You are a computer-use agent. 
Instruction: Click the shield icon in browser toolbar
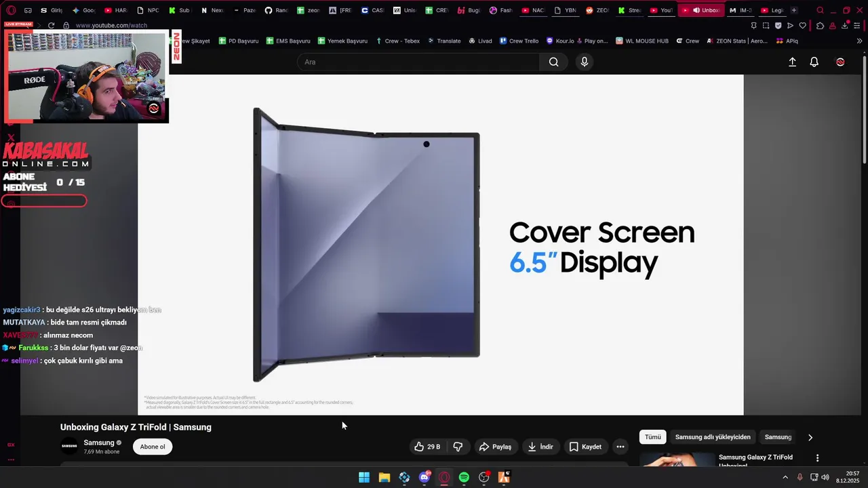point(778,26)
